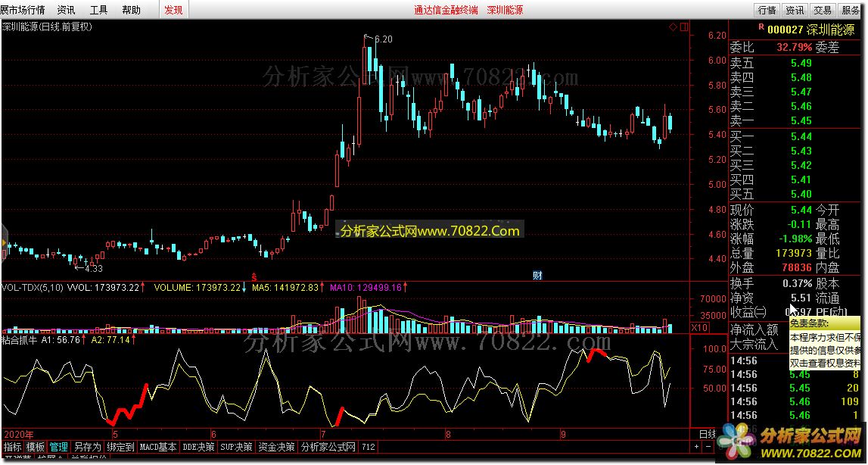This screenshot has width=868, height=465.
Task: Click the 交易 button at top right
Action: [x=823, y=10]
